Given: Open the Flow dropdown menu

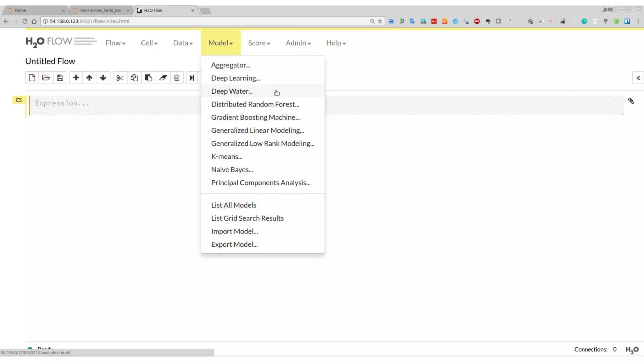Looking at the screenshot, I should pos(115,43).
